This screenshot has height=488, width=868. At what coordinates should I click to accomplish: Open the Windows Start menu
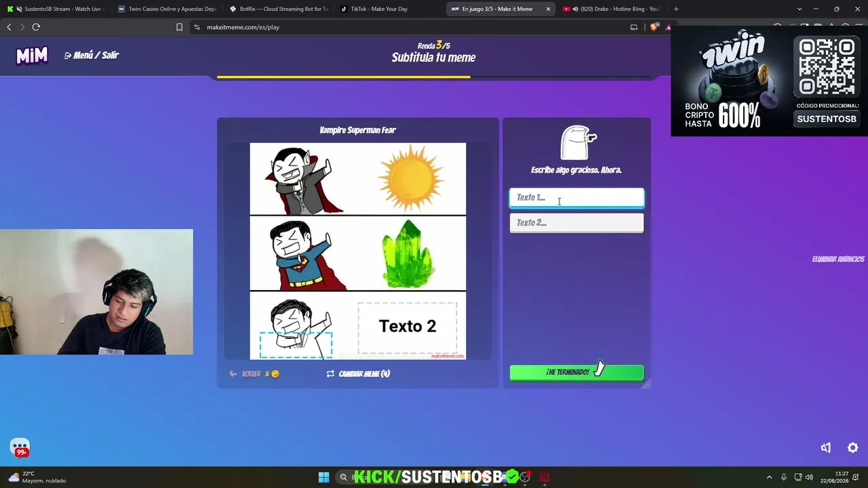323,477
